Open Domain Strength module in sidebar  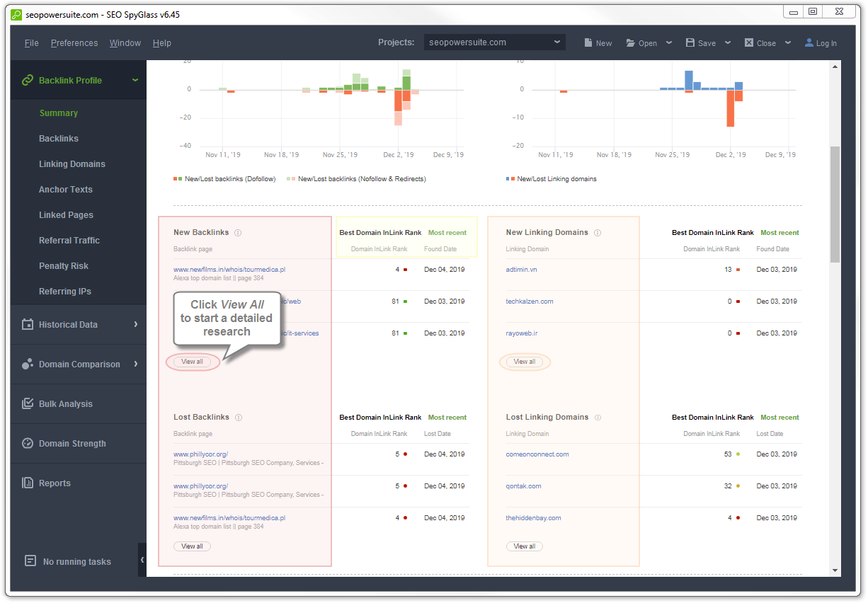pos(72,444)
